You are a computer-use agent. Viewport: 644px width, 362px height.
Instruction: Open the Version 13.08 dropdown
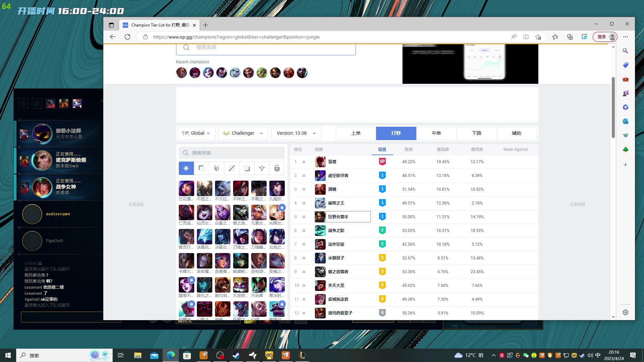tap(296, 133)
